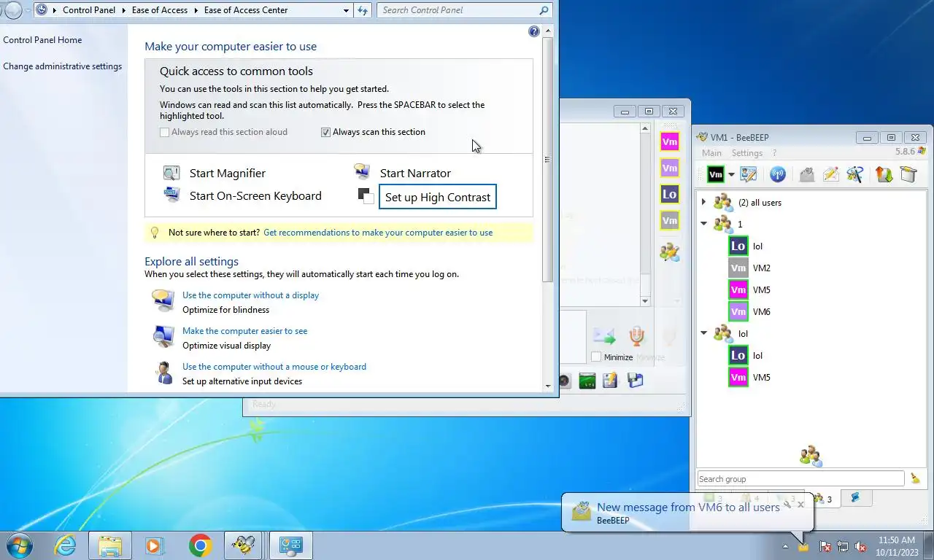934x560 pixels.
Task: Click the High Contrast black-white squares icon
Action: tap(366, 196)
